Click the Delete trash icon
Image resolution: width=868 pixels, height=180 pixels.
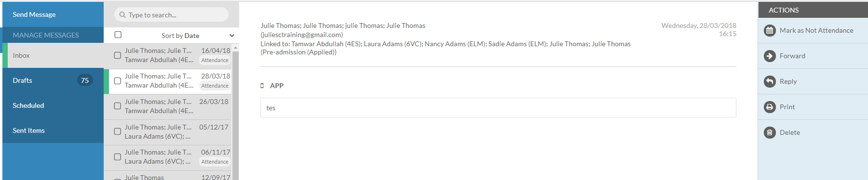click(x=770, y=132)
